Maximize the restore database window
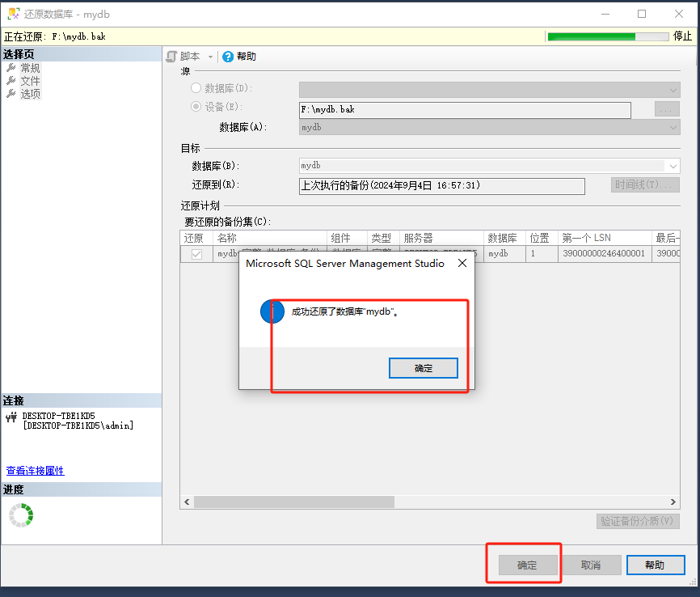This screenshot has width=700, height=597. (642, 14)
